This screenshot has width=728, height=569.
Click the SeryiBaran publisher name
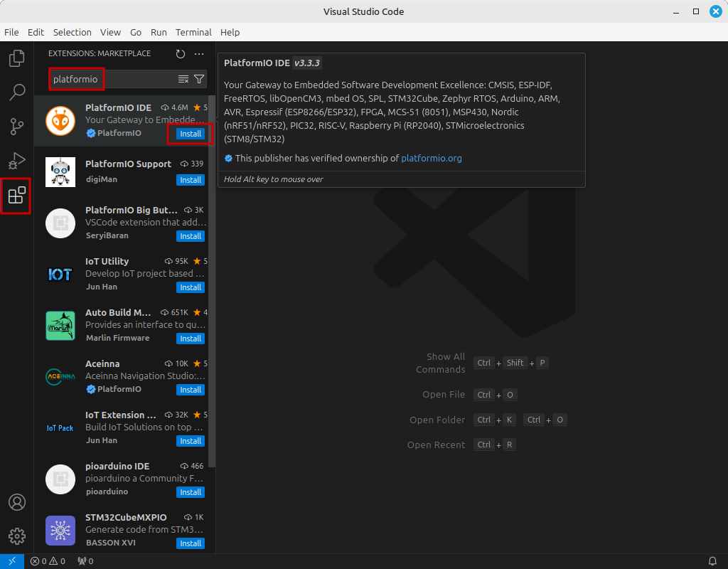(107, 235)
